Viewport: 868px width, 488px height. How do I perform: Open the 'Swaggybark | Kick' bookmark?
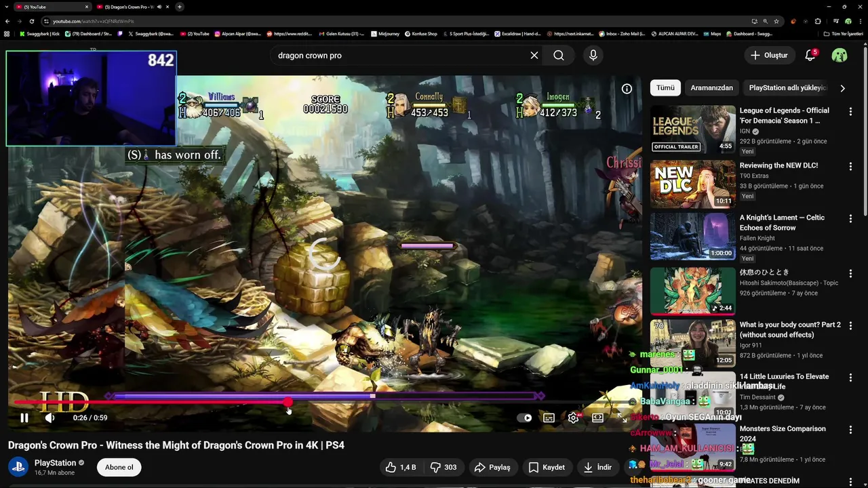point(39,33)
